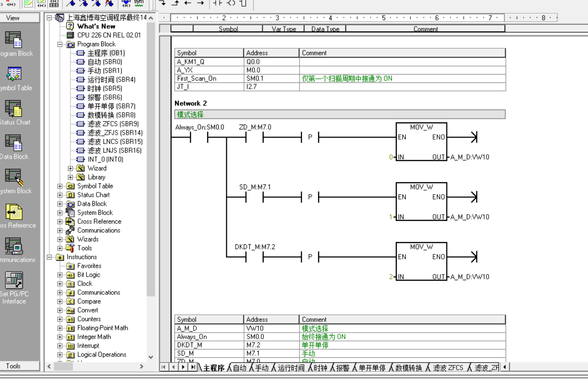Screen dimensions: 588x384
Task: Click the Network 2 comment 模式选择
Action: 340,114
